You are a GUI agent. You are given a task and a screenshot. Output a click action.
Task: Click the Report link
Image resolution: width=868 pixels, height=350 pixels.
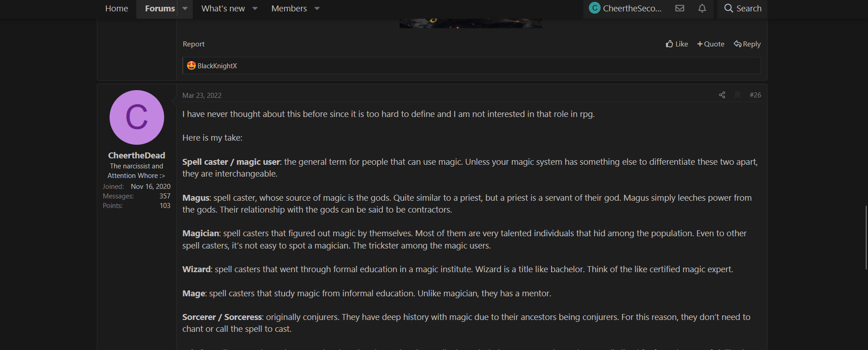[x=194, y=44]
